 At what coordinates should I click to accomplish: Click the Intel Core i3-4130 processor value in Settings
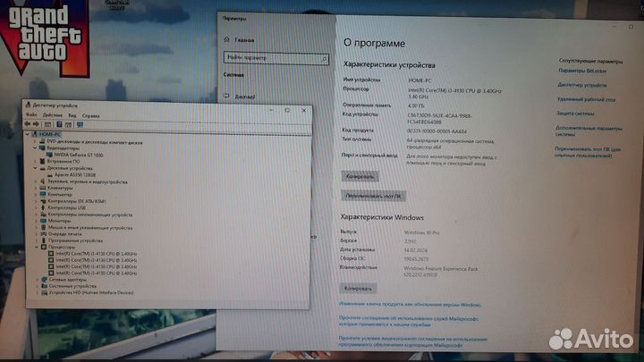click(454, 94)
